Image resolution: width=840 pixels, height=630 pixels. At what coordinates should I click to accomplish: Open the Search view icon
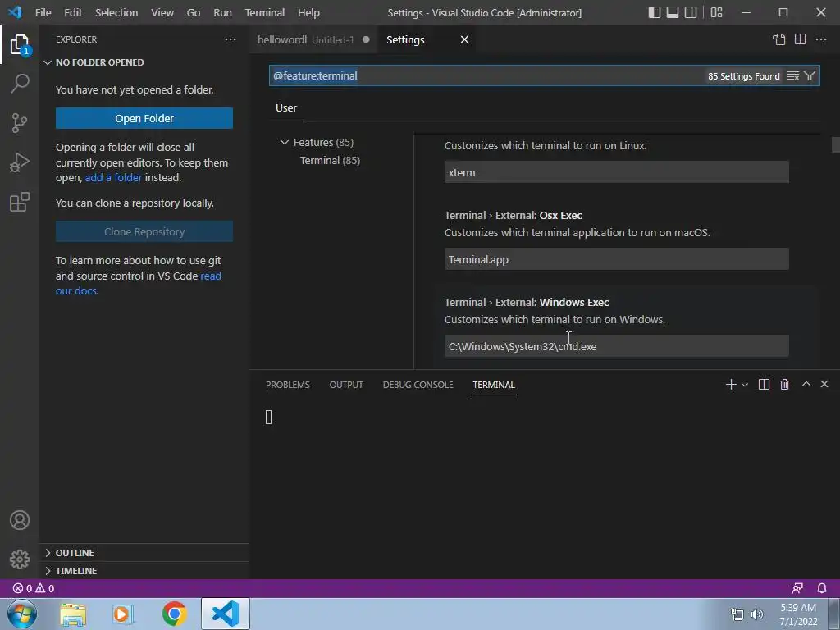coord(20,84)
